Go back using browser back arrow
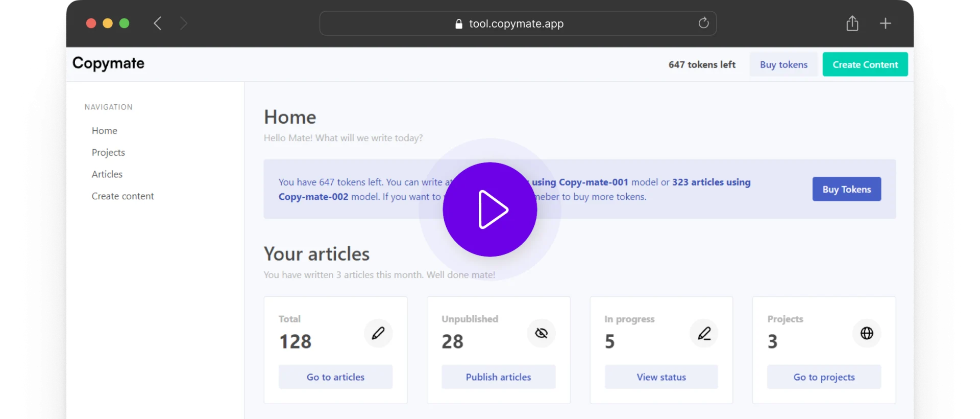The image size is (980, 419). [x=158, y=24]
